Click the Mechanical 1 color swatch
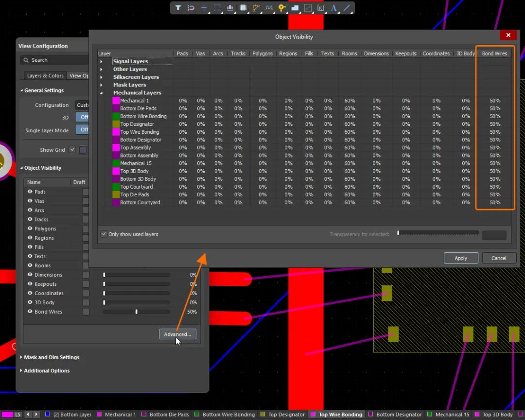 coord(116,101)
